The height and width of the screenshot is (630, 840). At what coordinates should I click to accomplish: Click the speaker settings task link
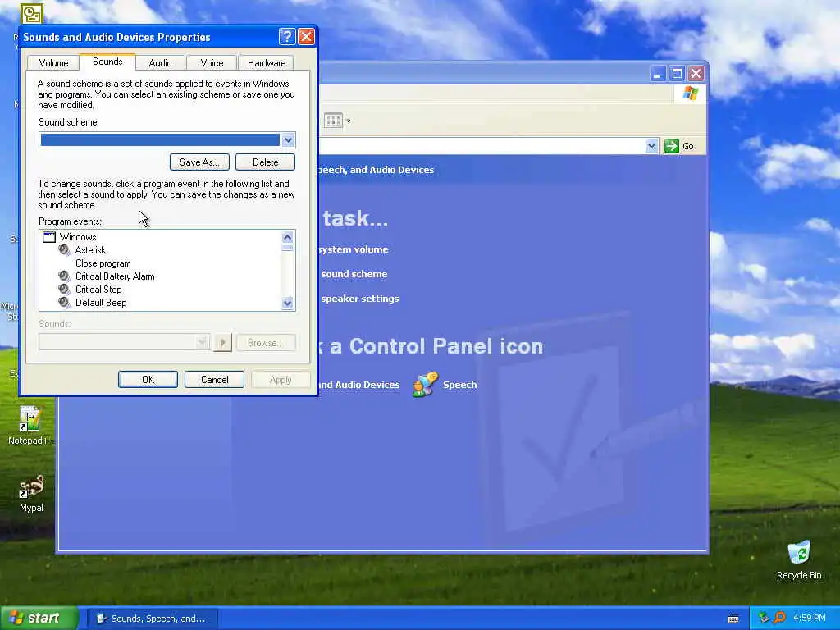360,299
